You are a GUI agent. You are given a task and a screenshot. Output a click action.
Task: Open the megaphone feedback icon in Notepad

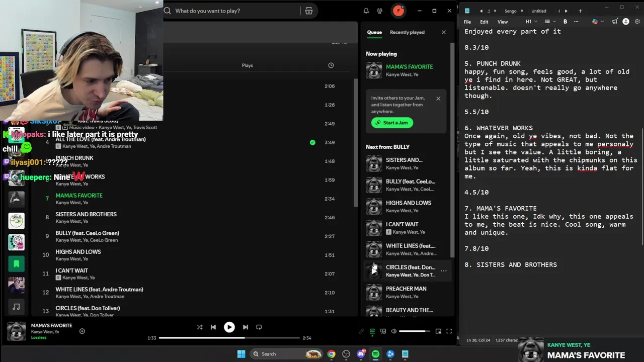(x=614, y=22)
